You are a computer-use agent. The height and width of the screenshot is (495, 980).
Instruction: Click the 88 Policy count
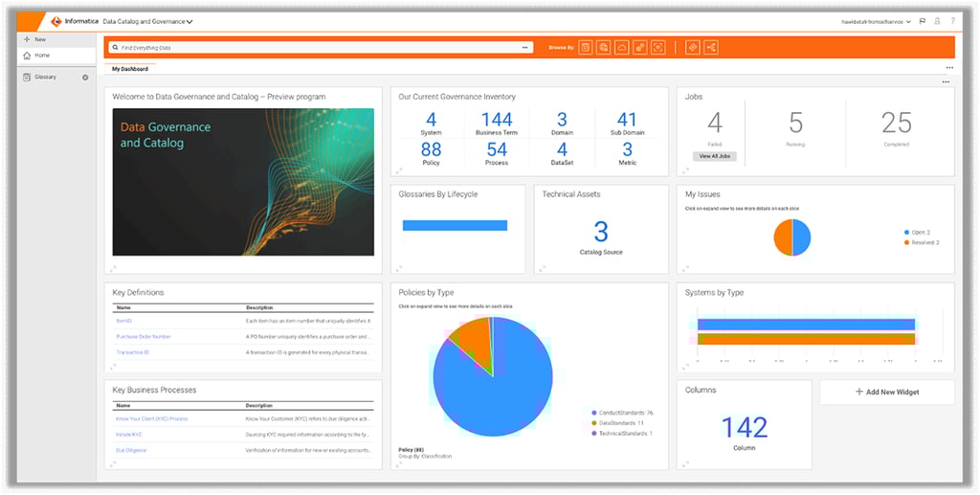point(432,149)
